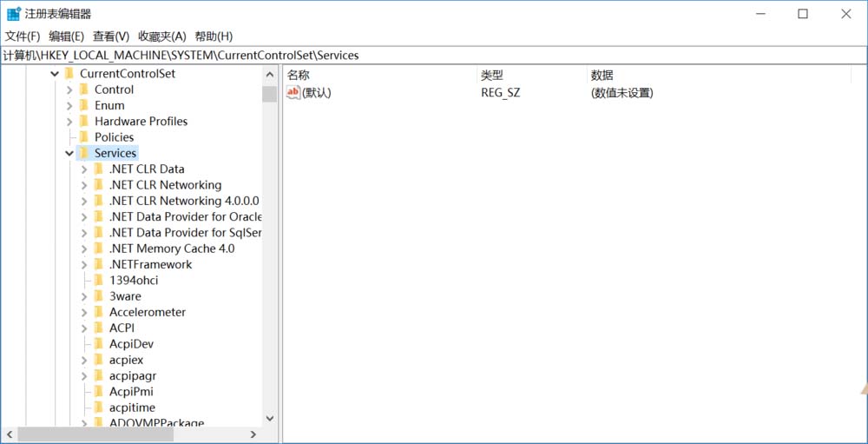The height and width of the screenshot is (444, 868).
Task: Sort values by 名称 column header
Action: click(x=380, y=76)
